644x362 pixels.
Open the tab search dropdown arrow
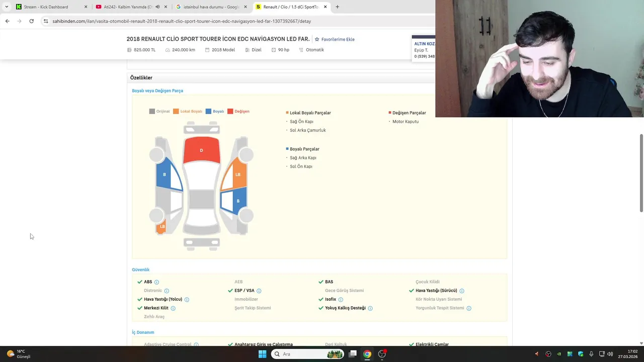point(7,7)
